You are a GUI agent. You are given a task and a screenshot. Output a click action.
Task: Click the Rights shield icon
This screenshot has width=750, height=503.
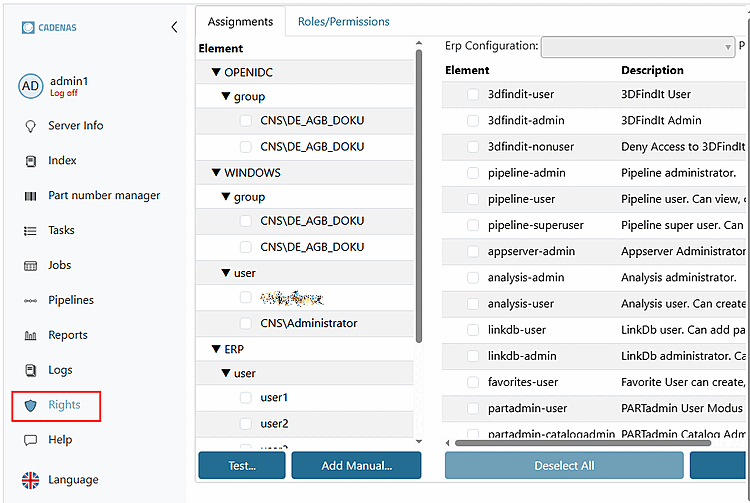coord(30,405)
